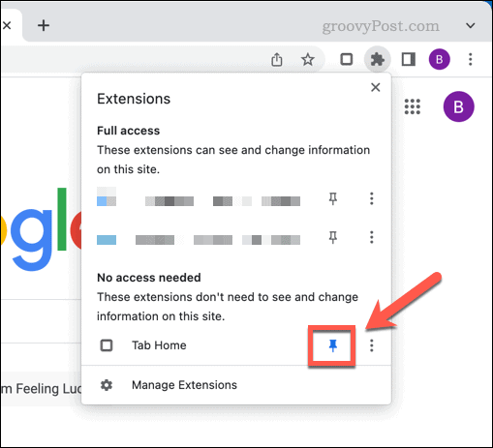Close the current browser tab
Screen dimensions: 493x448
tap(7, 25)
